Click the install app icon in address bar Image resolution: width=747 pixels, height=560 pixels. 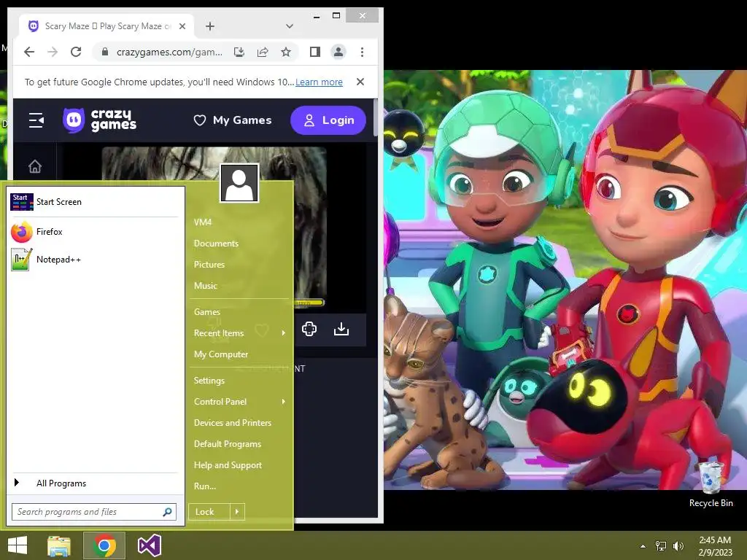click(239, 52)
